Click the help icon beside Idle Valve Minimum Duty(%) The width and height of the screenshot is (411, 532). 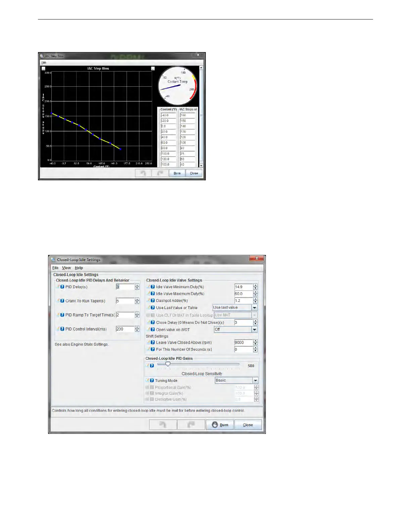[x=153, y=287]
